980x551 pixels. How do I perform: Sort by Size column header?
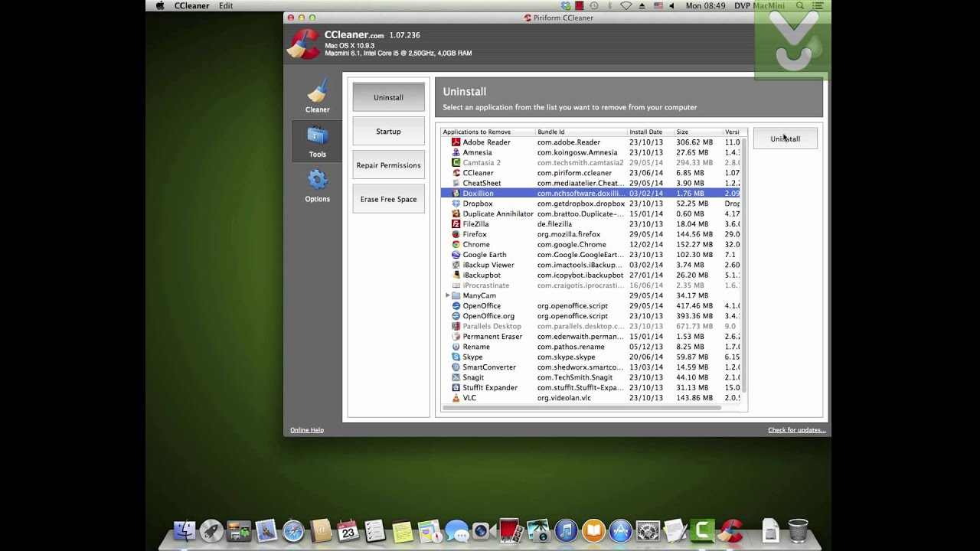(x=697, y=132)
